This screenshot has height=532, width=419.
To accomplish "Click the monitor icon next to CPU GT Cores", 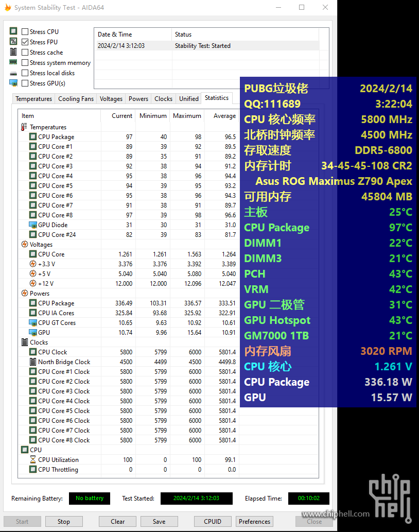I will tap(33, 323).
